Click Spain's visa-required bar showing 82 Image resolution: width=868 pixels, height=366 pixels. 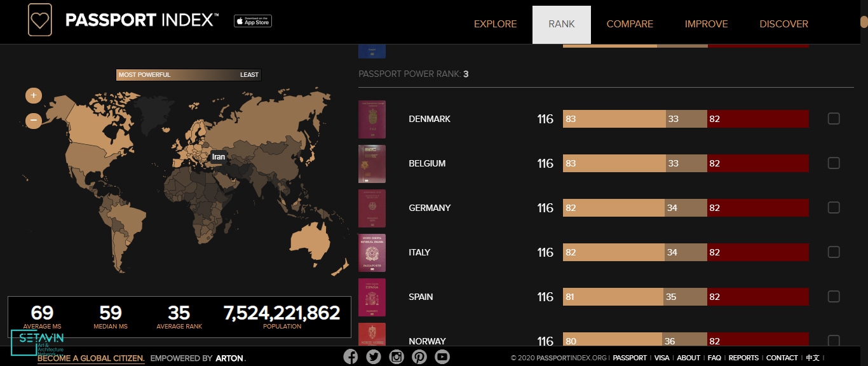click(x=758, y=297)
